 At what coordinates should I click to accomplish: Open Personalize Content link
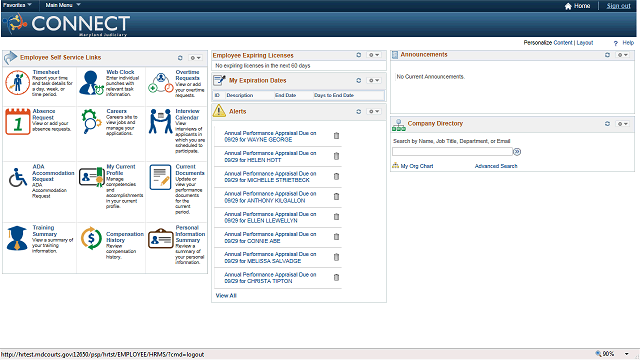coord(563,42)
